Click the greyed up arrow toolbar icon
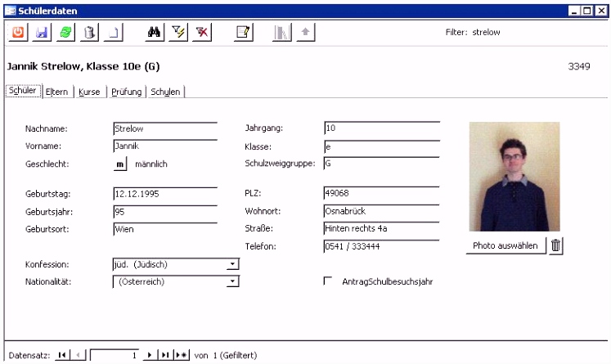Screen dimensions: 611x364 pos(306,32)
